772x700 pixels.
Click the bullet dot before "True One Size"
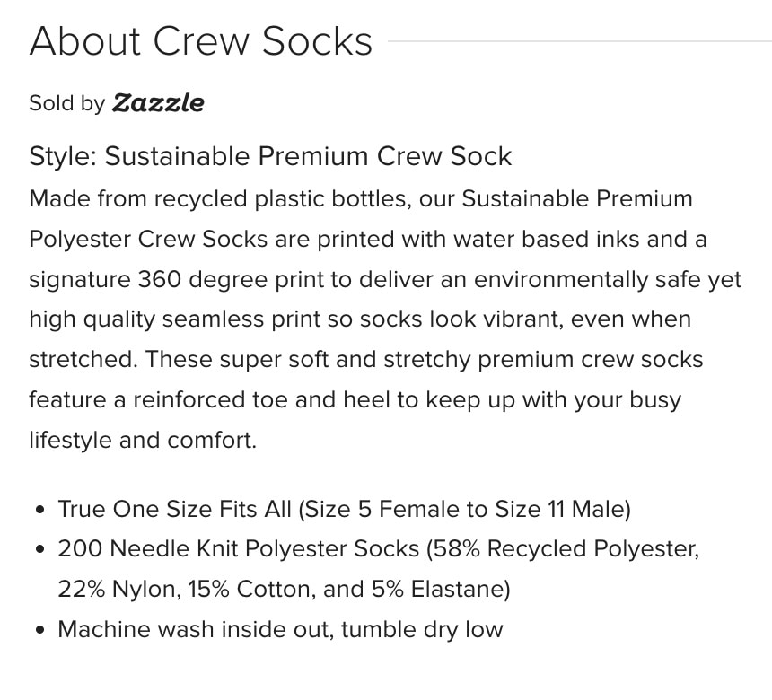point(39,511)
